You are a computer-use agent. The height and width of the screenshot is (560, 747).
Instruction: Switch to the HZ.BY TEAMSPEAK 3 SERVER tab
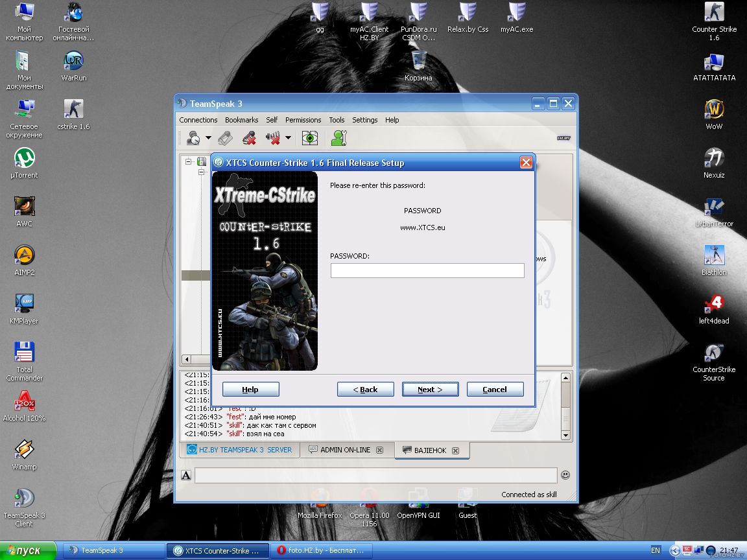point(240,450)
